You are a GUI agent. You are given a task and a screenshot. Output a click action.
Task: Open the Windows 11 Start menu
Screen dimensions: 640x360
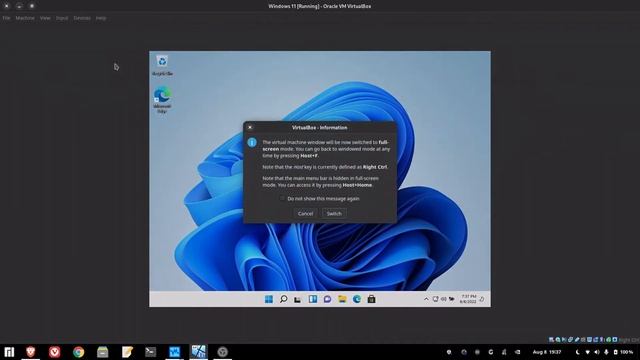(x=269, y=299)
